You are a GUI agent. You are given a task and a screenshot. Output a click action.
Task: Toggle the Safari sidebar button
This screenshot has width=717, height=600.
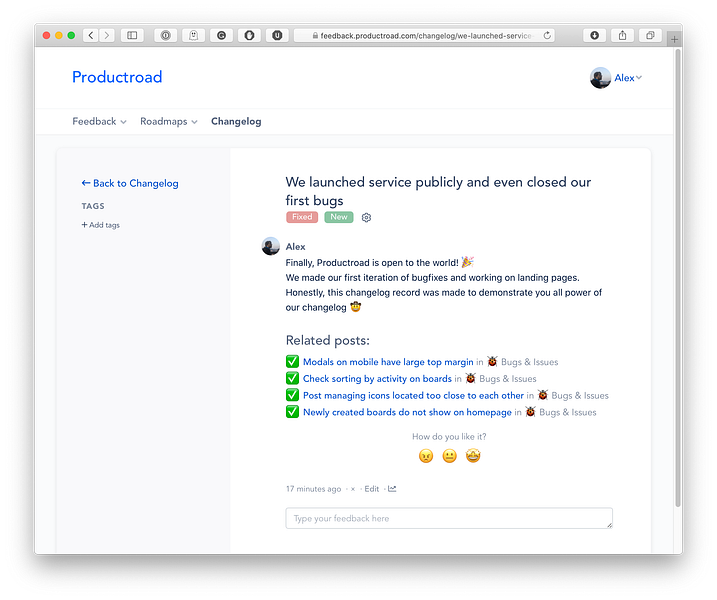pos(132,35)
